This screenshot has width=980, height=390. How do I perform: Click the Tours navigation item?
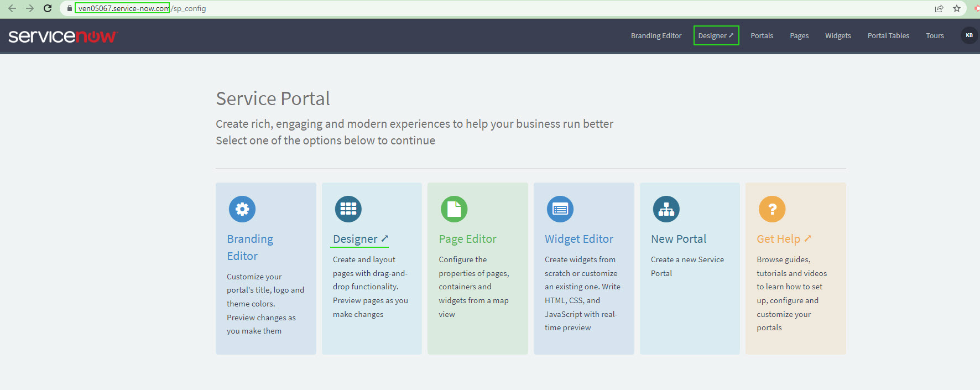click(935, 35)
